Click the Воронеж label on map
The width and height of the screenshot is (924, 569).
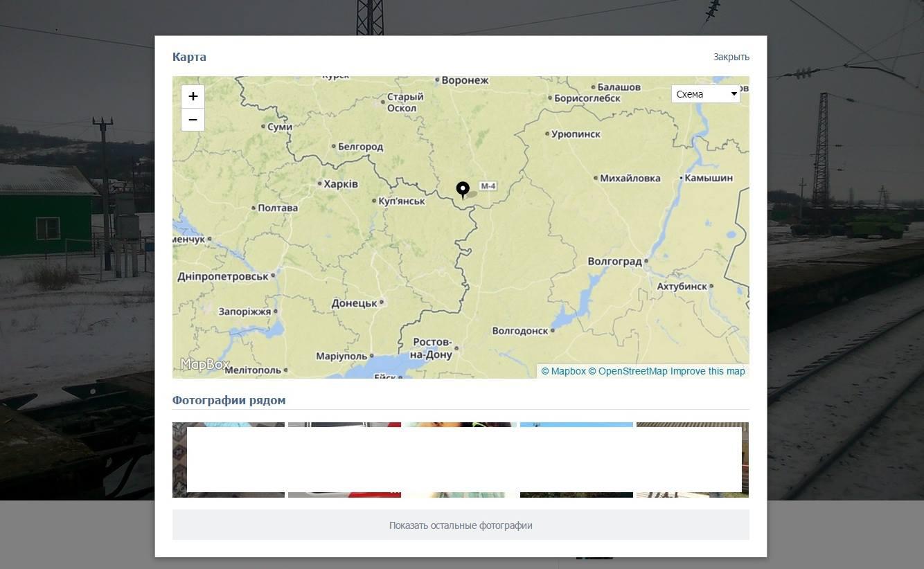pos(465,80)
